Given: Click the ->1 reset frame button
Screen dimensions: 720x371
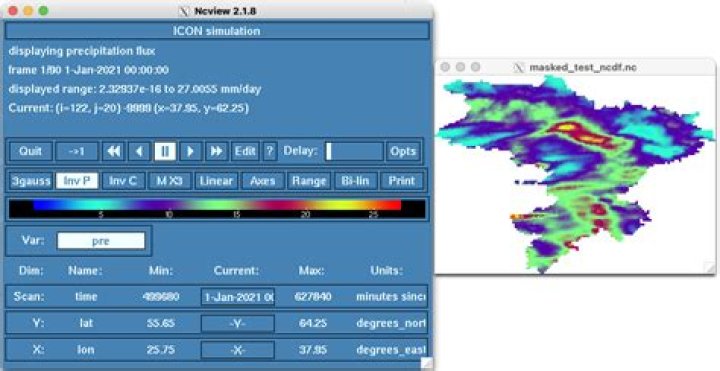Looking at the screenshot, I should pos(77,152).
